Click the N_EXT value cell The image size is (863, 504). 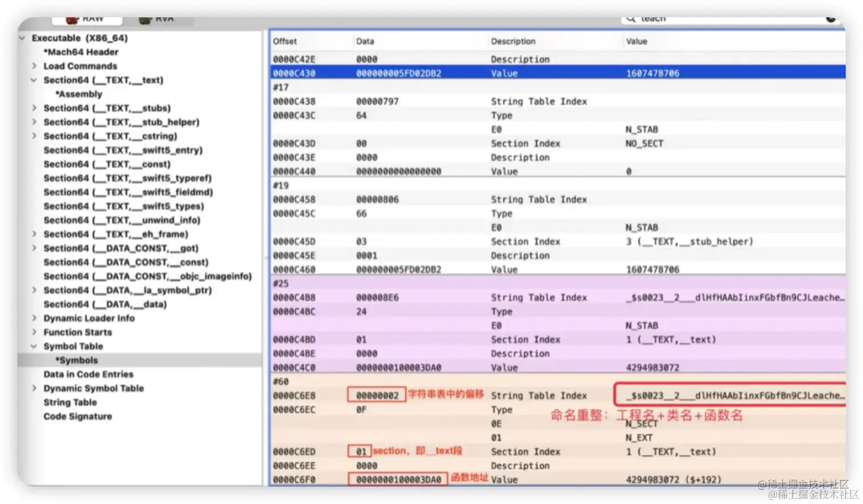coord(639,438)
